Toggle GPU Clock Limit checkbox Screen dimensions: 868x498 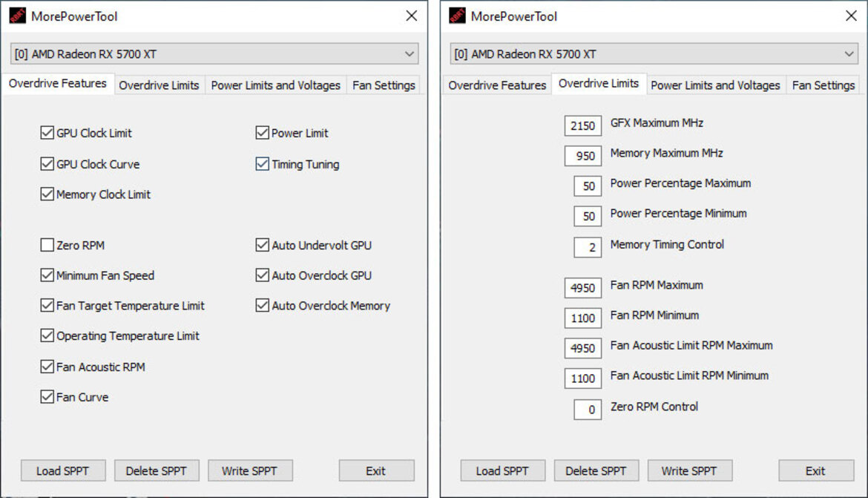[47, 133]
